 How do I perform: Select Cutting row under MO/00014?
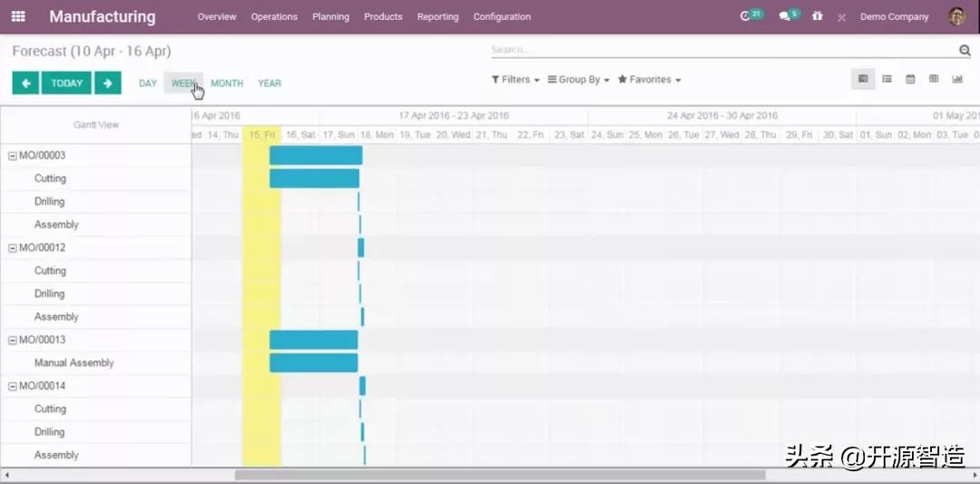click(50, 409)
